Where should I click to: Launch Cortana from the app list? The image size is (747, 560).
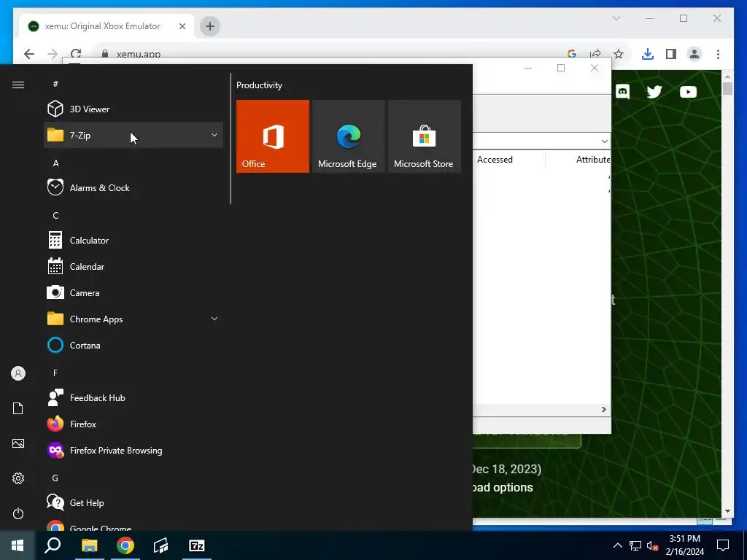click(133, 345)
